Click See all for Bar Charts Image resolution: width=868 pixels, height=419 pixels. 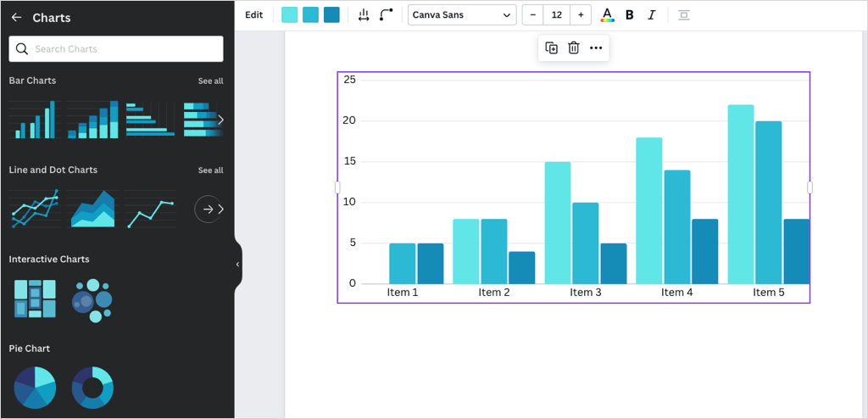point(210,81)
